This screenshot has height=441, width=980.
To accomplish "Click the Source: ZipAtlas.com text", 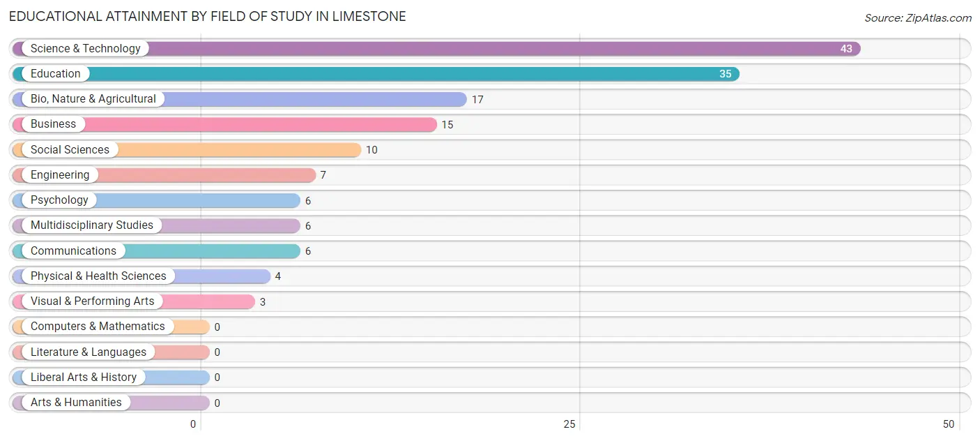I will pos(918,18).
